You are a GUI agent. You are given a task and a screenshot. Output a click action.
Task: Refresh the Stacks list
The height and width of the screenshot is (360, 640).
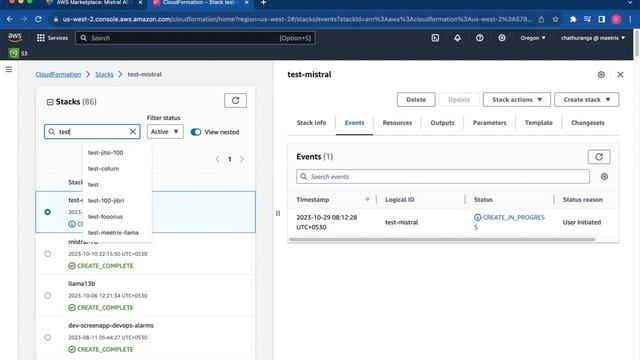click(x=236, y=100)
